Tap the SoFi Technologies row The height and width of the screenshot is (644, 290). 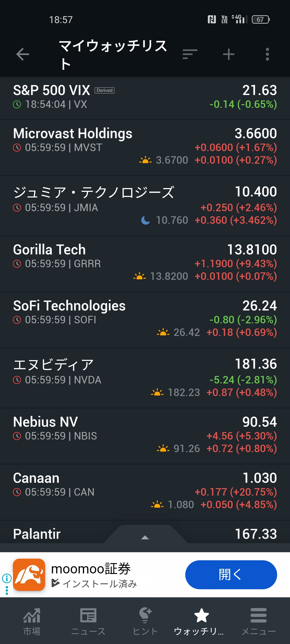coord(145,319)
